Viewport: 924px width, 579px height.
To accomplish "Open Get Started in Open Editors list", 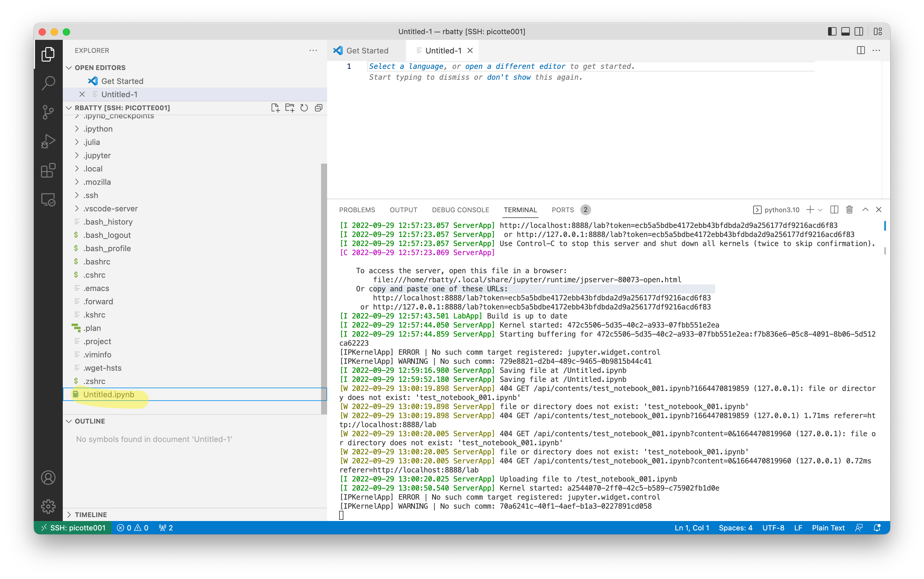I will pos(195,81).
